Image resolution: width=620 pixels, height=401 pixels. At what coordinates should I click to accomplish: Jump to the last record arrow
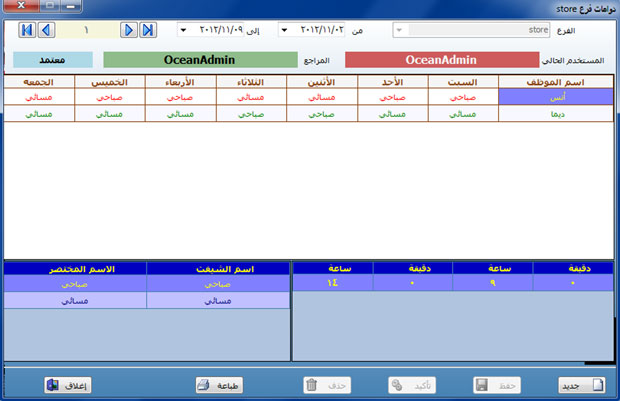[x=147, y=30]
